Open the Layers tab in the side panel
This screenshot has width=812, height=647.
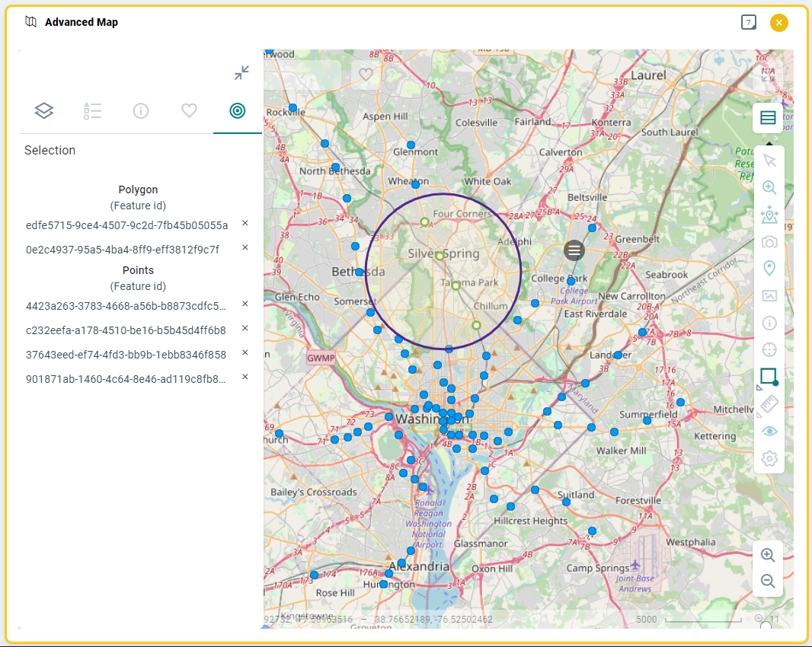point(44,111)
